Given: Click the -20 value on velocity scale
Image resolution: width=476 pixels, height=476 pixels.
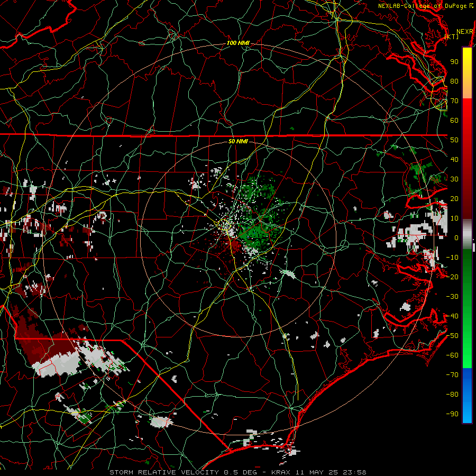Looking at the screenshot, I should click(x=452, y=277).
